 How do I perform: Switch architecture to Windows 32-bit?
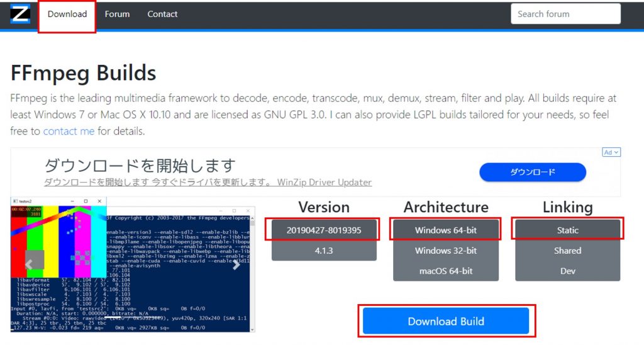point(445,251)
